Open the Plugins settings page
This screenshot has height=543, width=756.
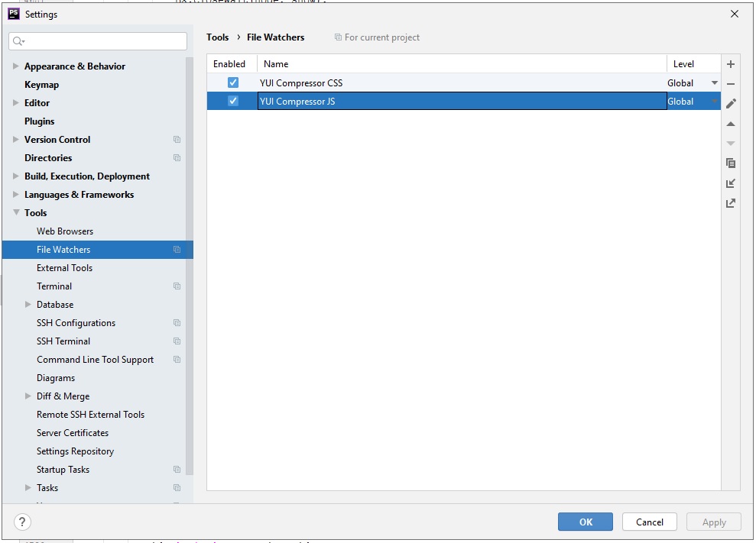click(x=40, y=121)
